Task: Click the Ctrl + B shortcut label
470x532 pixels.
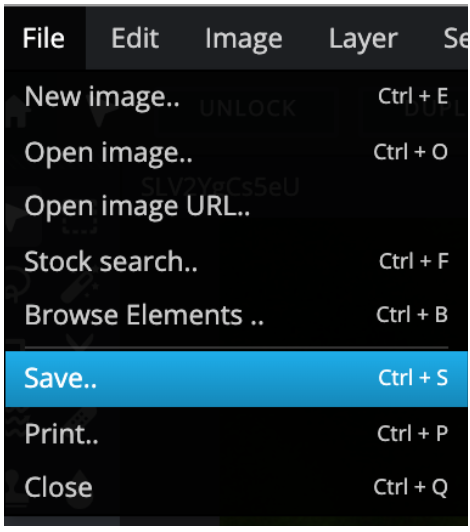Action: (x=412, y=315)
